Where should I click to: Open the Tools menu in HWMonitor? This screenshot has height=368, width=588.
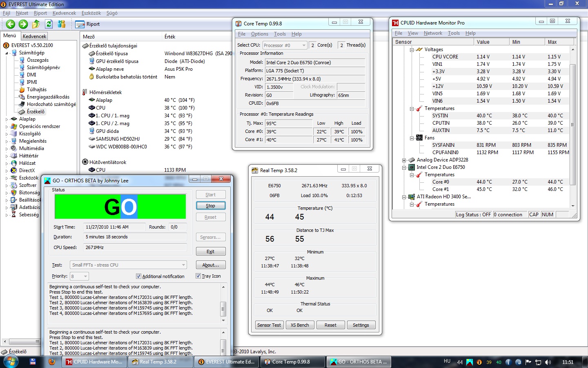[x=454, y=33]
